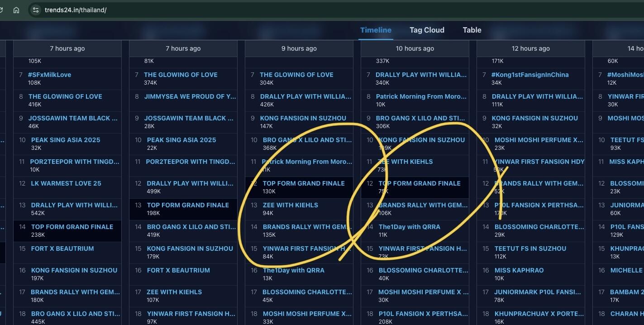The height and width of the screenshot is (325, 644).
Task: Open ZEE WITH KIEHLS with 107K
Action: tap(174, 292)
